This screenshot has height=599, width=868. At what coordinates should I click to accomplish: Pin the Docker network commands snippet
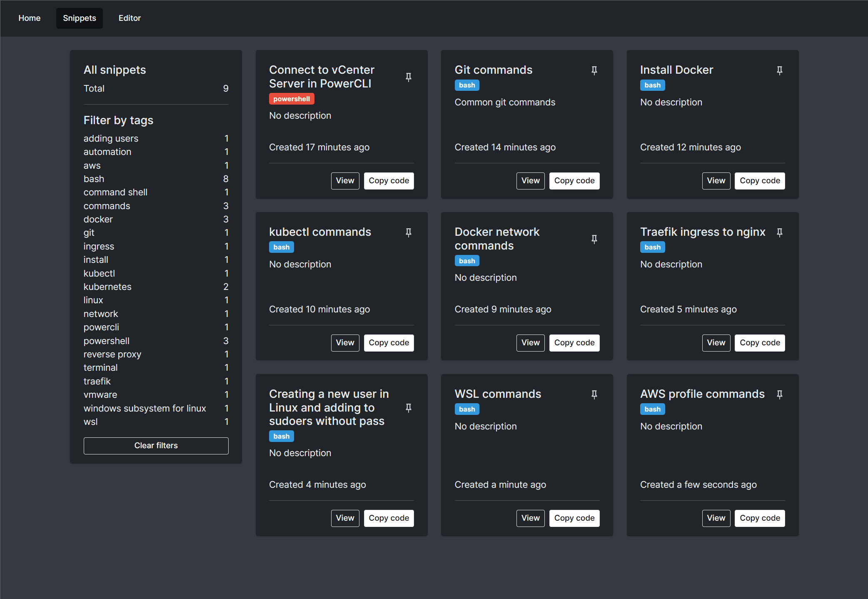pos(594,239)
